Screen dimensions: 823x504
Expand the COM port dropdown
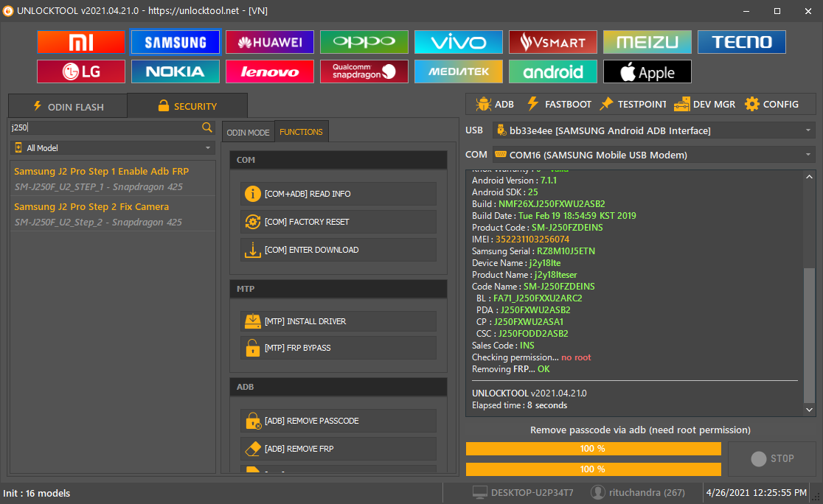(x=654, y=155)
